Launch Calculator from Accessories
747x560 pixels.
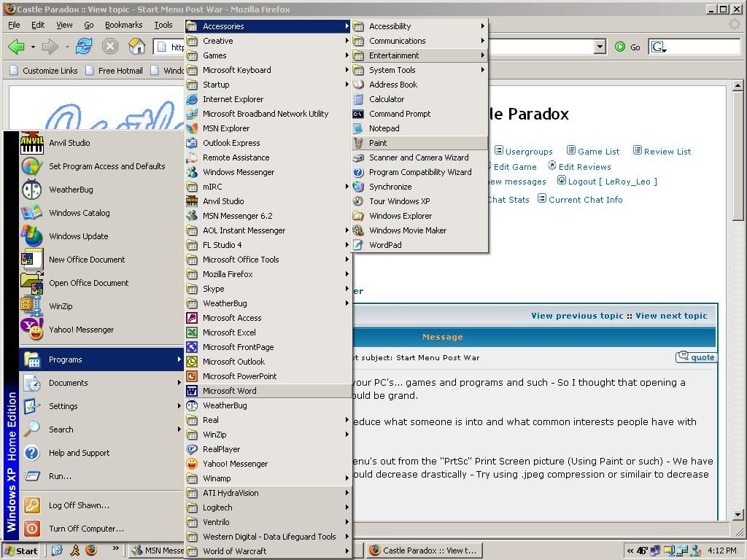[419, 99]
